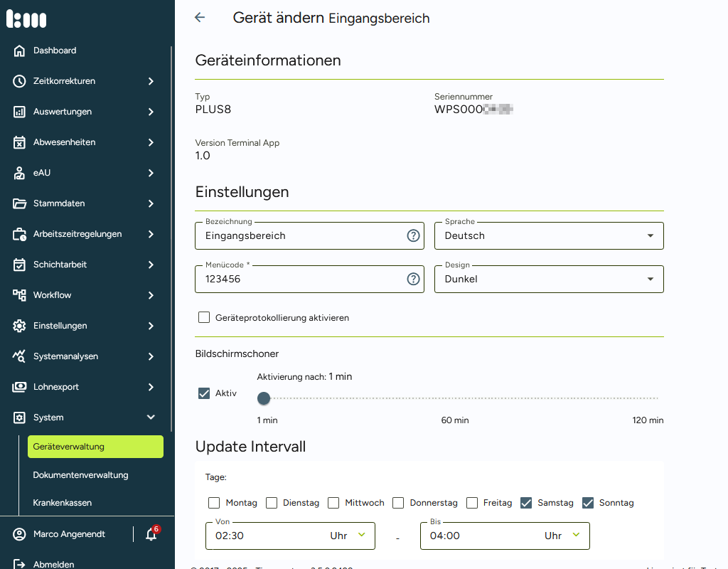728x569 pixels.
Task: Tick the Montag checkbox
Action: tap(214, 503)
